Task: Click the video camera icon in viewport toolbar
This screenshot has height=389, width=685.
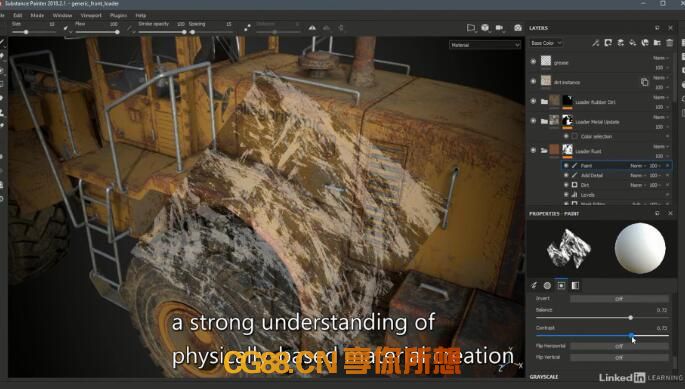Action: pos(499,28)
